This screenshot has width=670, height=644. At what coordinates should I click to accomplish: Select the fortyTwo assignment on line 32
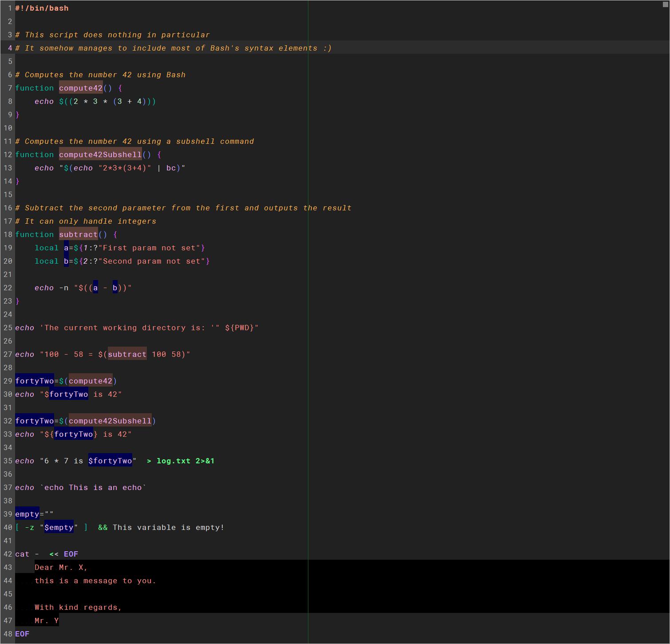click(34, 421)
